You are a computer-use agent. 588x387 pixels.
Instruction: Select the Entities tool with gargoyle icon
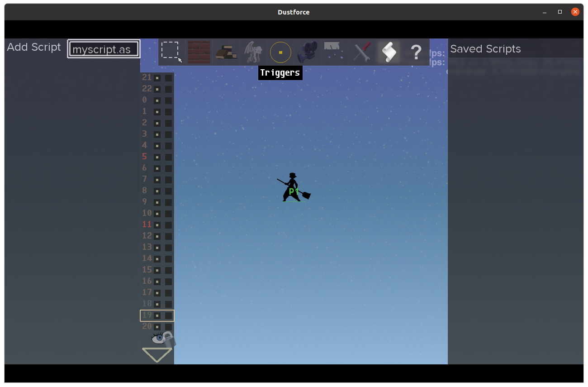coord(253,52)
